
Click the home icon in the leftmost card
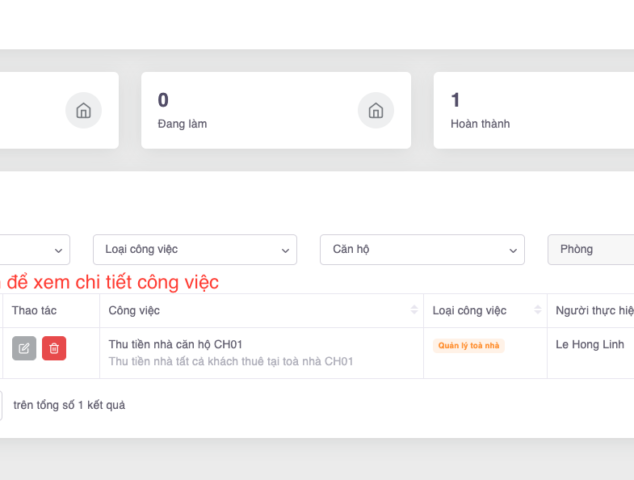pyautogui.click(x=84, y=110)
